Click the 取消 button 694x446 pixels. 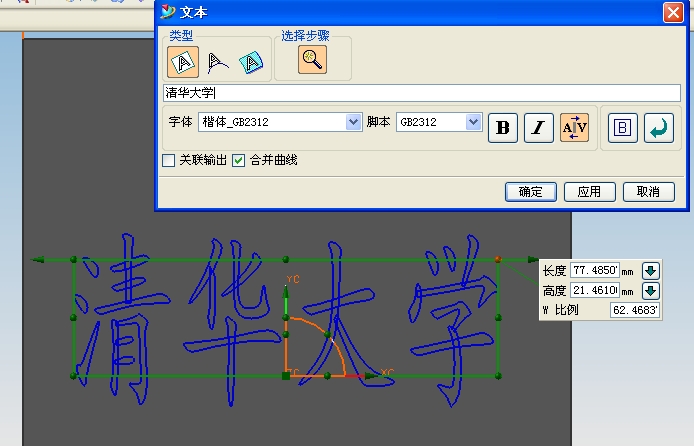tap(648, 192)
